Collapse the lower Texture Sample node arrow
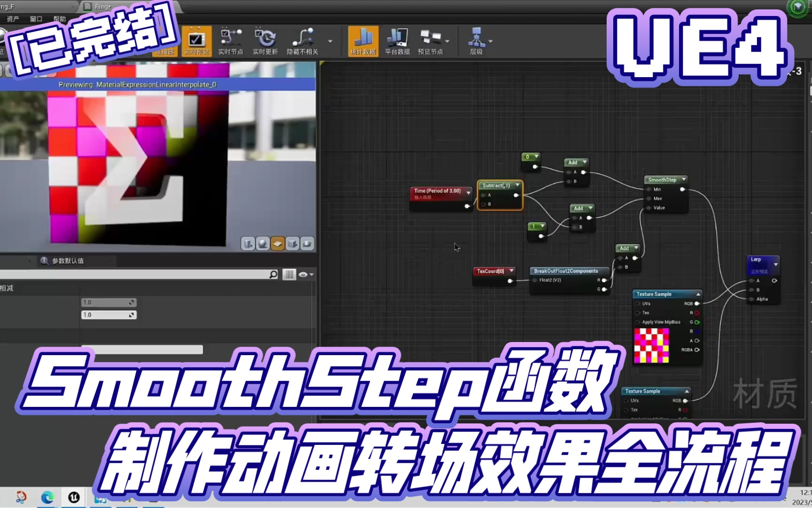The height and width of the screenshot is (508, 812). click(687, 391)
